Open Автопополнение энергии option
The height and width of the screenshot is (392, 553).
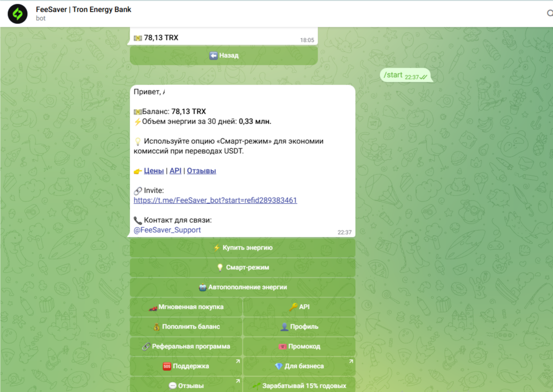click(242, 287)
